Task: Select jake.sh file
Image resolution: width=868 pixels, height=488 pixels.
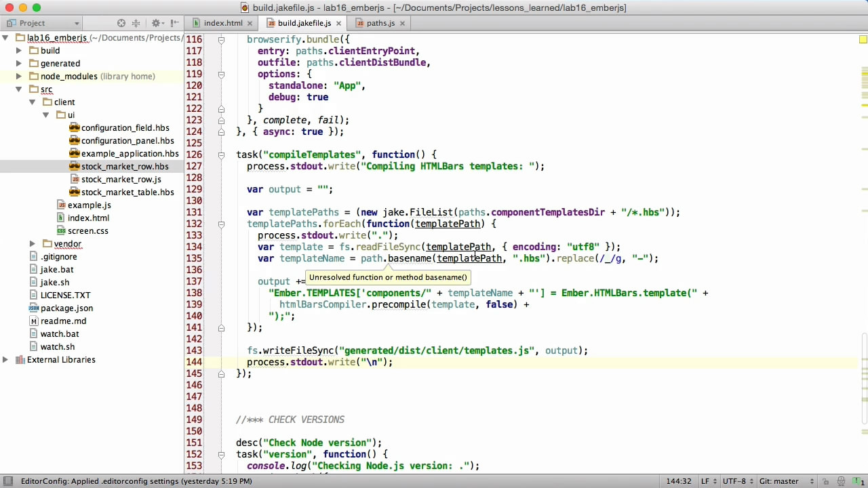Action: [x=55, y=283]
